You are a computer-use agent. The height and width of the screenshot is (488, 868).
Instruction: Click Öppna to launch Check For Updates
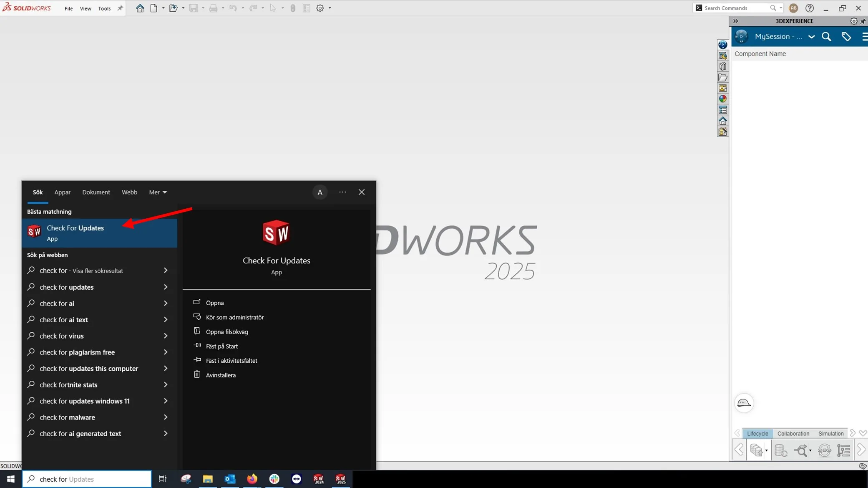point(214,303)
